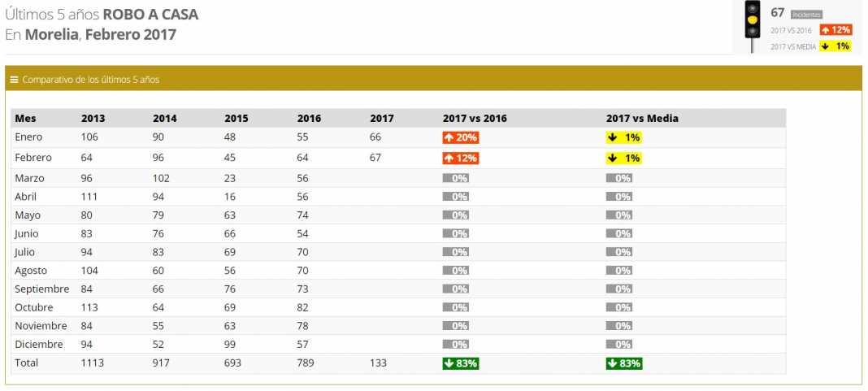
Task: Click Abril 2017 vs Media 0% badge
Action: pos(618,197)
